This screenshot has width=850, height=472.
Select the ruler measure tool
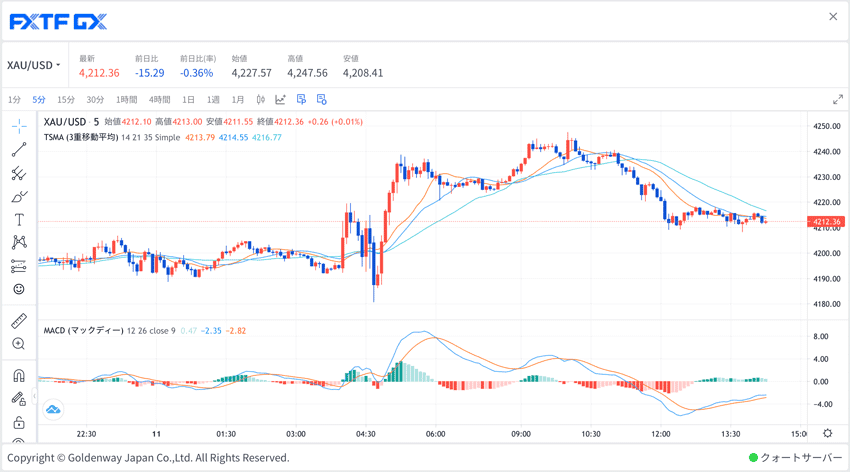19,321
